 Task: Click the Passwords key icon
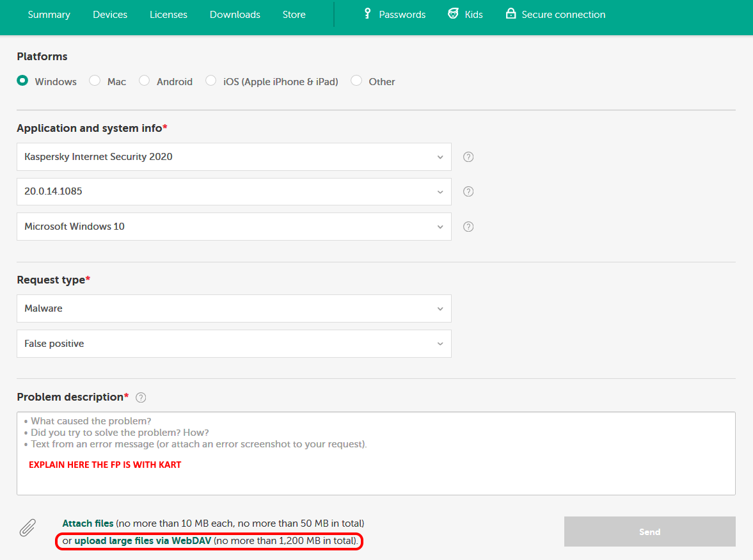[367, 13]
